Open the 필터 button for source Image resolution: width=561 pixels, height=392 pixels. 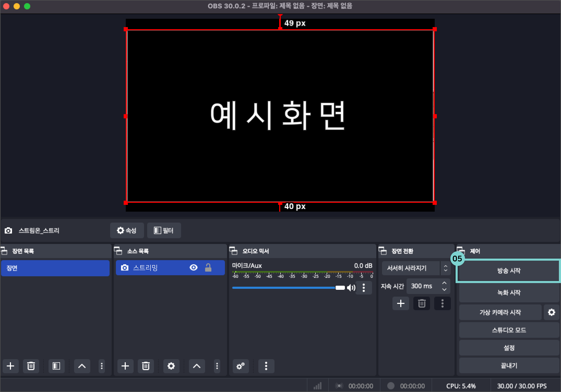click(164, 230)
